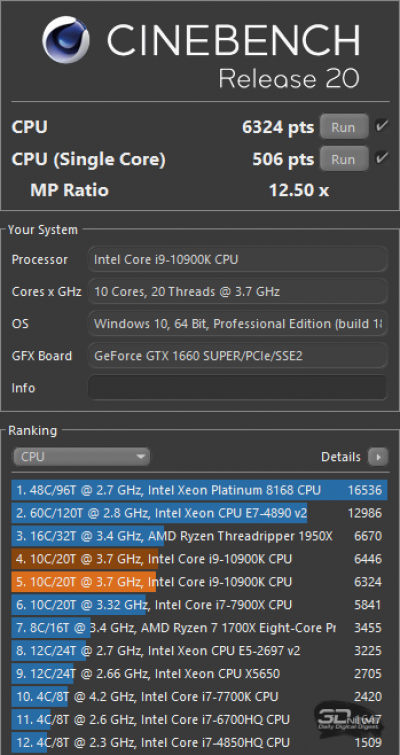Viewport: 400px width, 755px height.
Task: Select the Core i7-7700K ranking entry
Action: pyautogui.click(x=199, y=697)
